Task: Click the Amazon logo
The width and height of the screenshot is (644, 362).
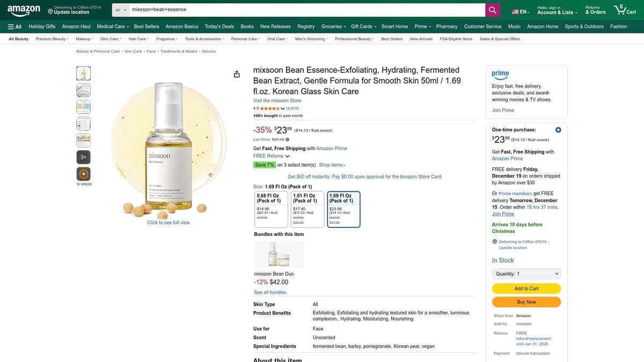Action: pyautogui.click(x=23, y=9)
